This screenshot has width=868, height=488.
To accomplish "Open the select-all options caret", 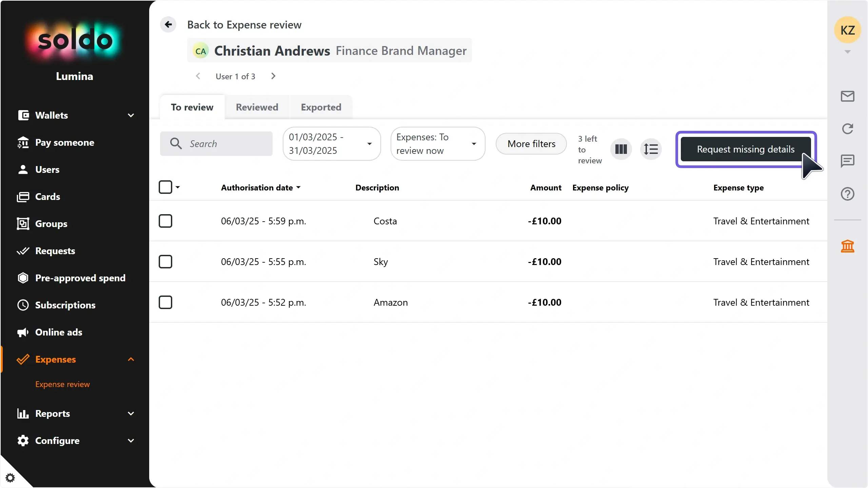I will click(x=178, y=187).
